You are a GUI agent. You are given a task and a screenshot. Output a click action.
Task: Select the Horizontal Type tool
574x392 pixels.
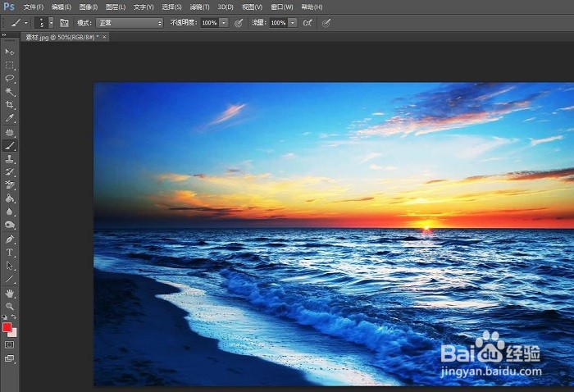(x=10, y=253)
